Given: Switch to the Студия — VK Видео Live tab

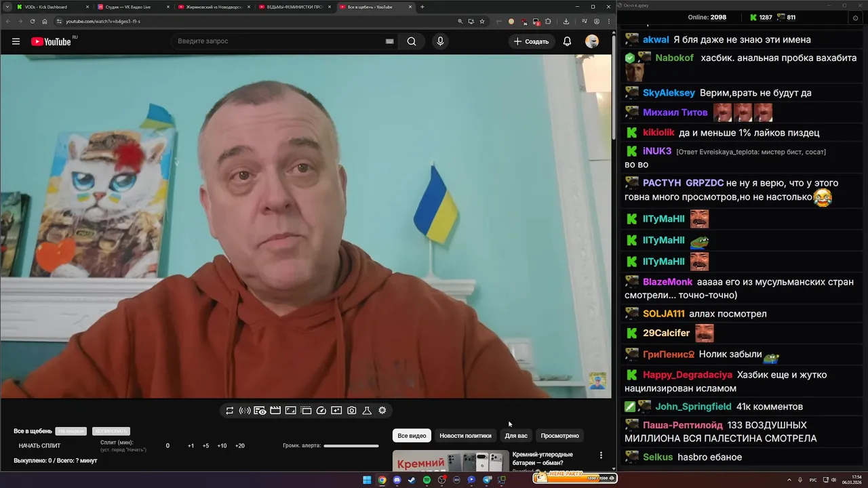Looking at the screenshot, I should click(133, 7).
